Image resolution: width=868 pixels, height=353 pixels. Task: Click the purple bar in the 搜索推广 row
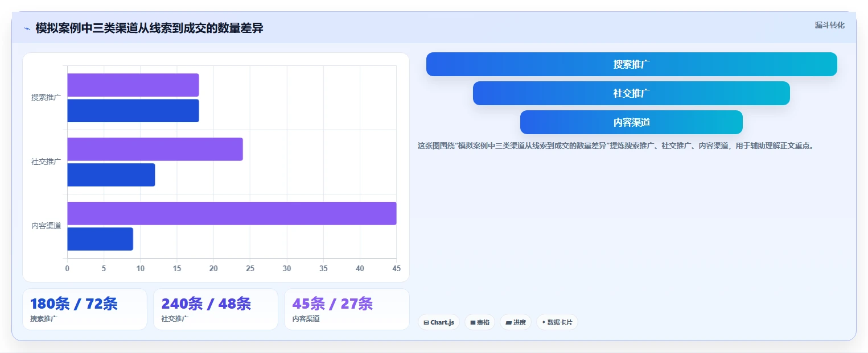click(133, 85)
